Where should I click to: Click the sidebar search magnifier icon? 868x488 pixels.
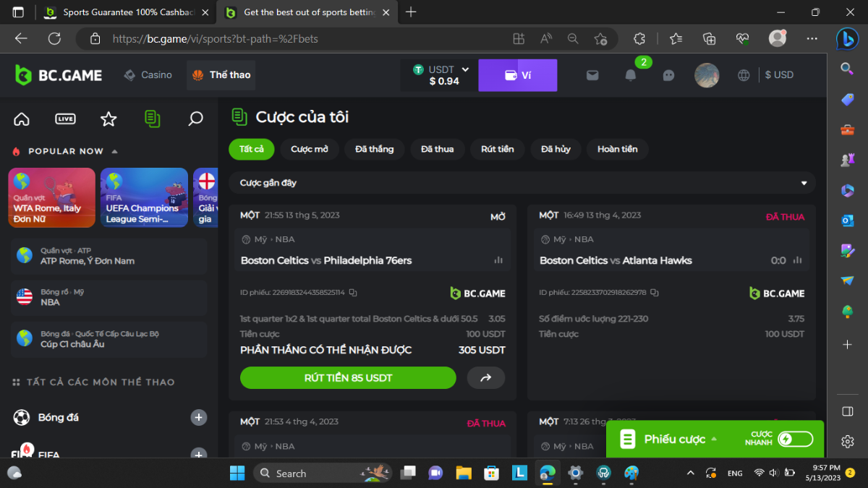point(195,119)
